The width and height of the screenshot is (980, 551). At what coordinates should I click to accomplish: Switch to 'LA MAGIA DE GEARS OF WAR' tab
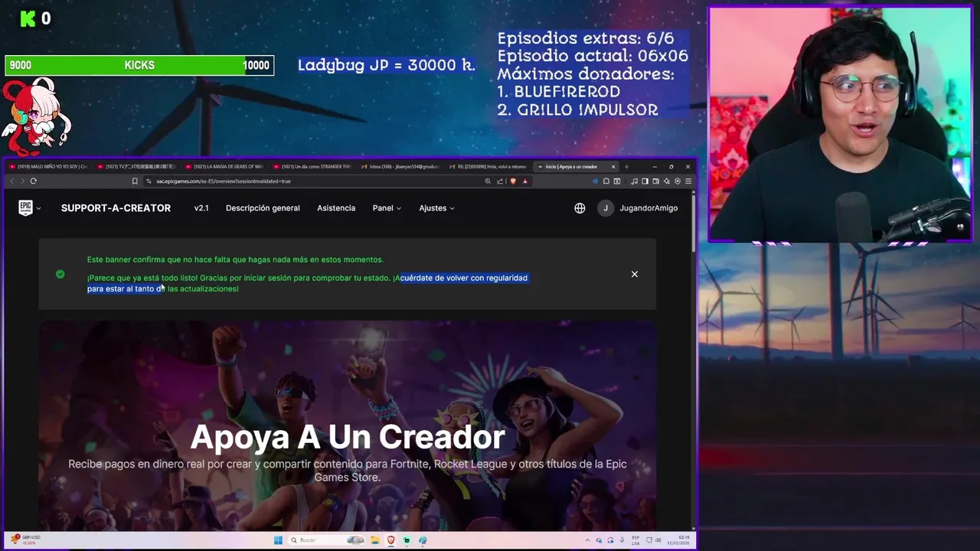coord(224,166)
